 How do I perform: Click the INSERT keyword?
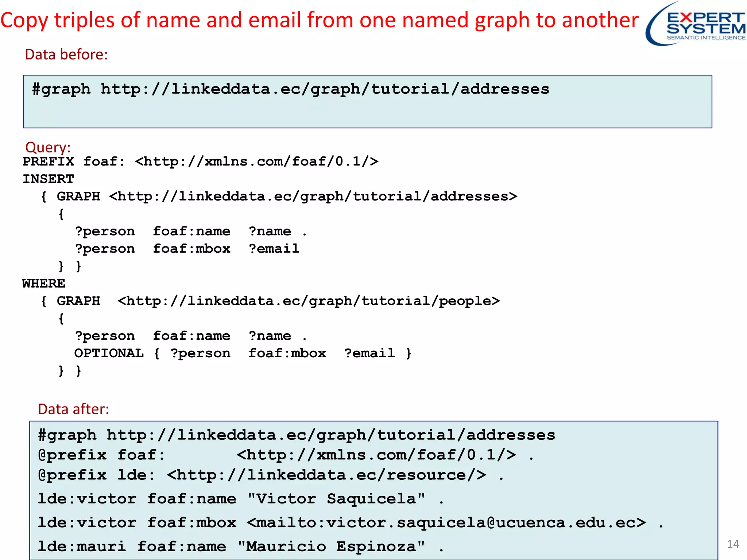pos(48,179)
